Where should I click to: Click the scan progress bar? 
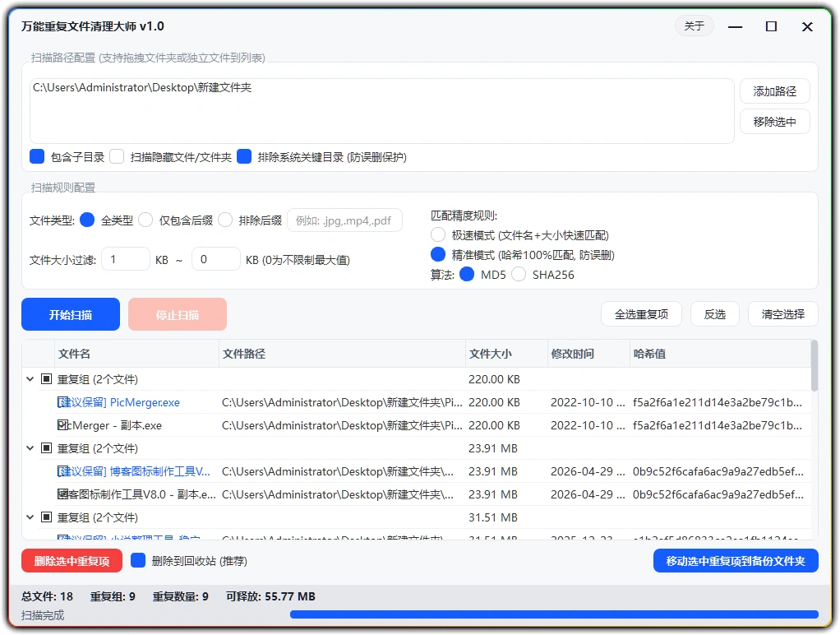click(x=554, y=614)
